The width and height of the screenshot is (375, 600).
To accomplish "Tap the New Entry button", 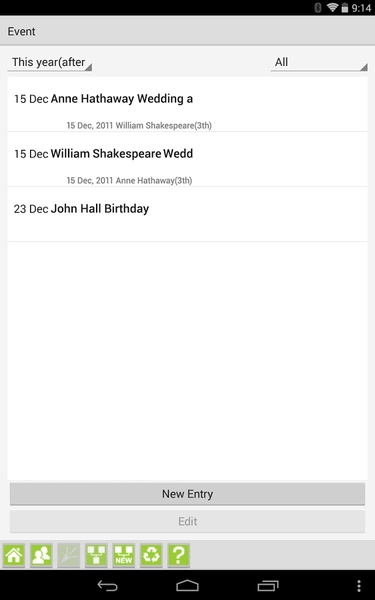I will click(188, 494).
